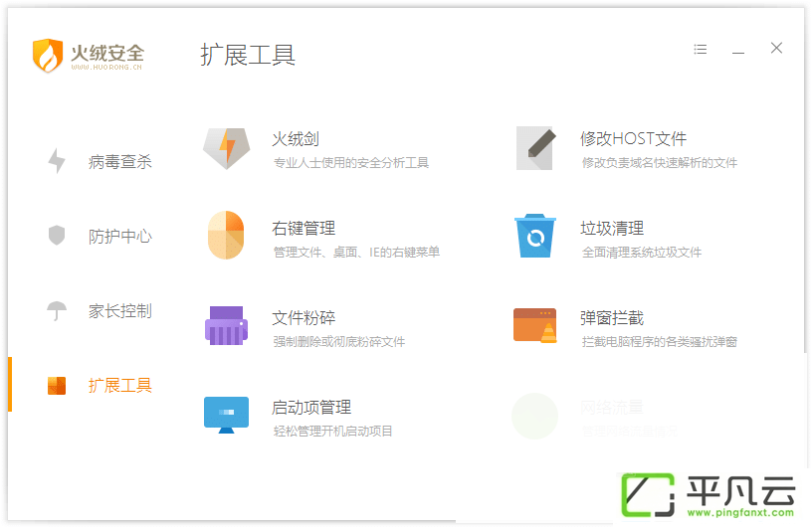Open the 右键管理 mouse icon
Screen dimensions: 812x528
[226, 235]
